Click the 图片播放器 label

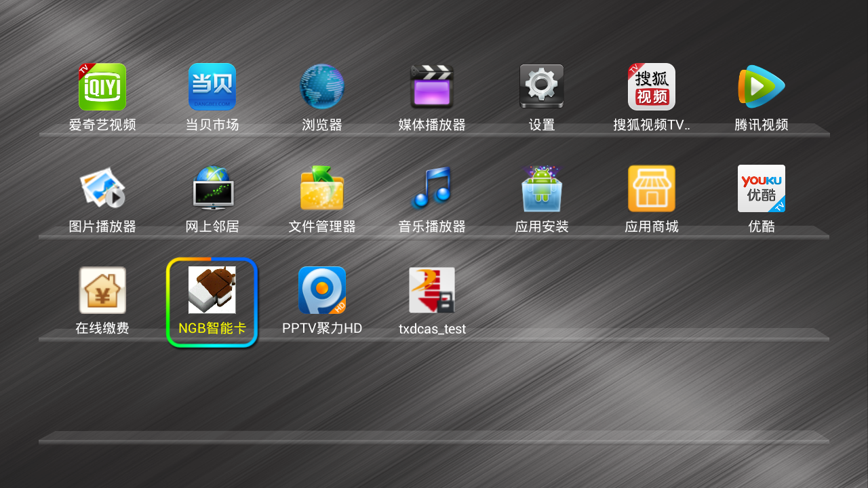coord(102,226)
